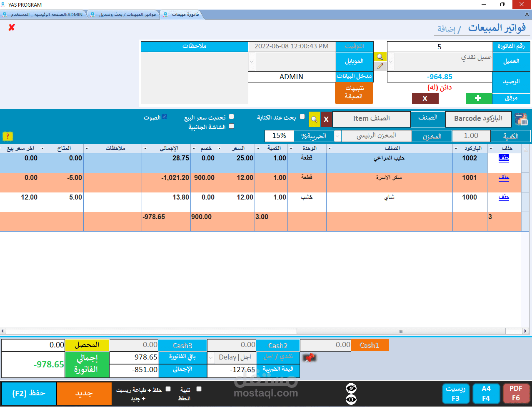The height and width of the screenshot is (407, 532).
Task: Click the الصنف blue label button
Action: point(427,119)
